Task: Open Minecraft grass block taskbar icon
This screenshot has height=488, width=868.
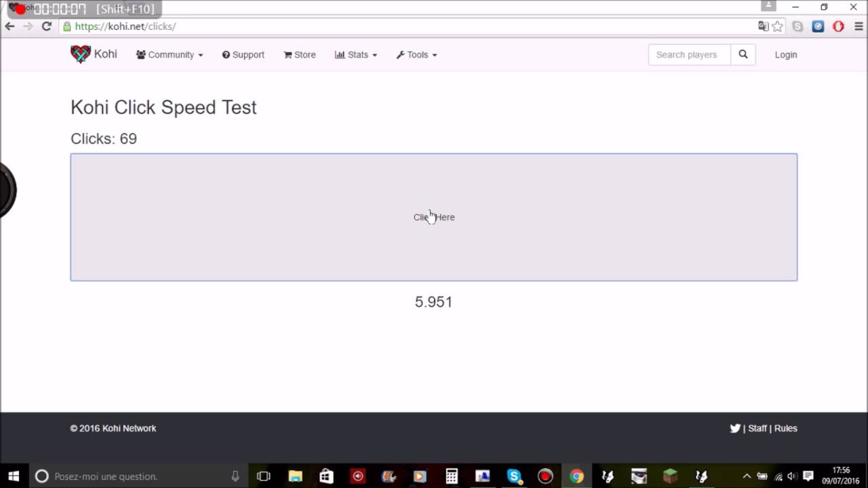Action: click(670, 476)
